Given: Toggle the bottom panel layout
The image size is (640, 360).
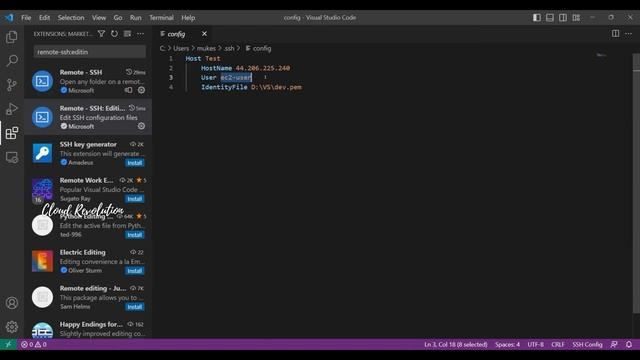Looking at the screenshot, I should 550,18.
